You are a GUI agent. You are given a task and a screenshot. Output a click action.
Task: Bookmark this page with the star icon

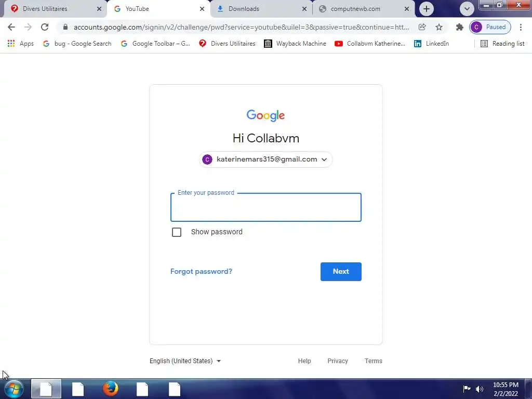[439, 27]
